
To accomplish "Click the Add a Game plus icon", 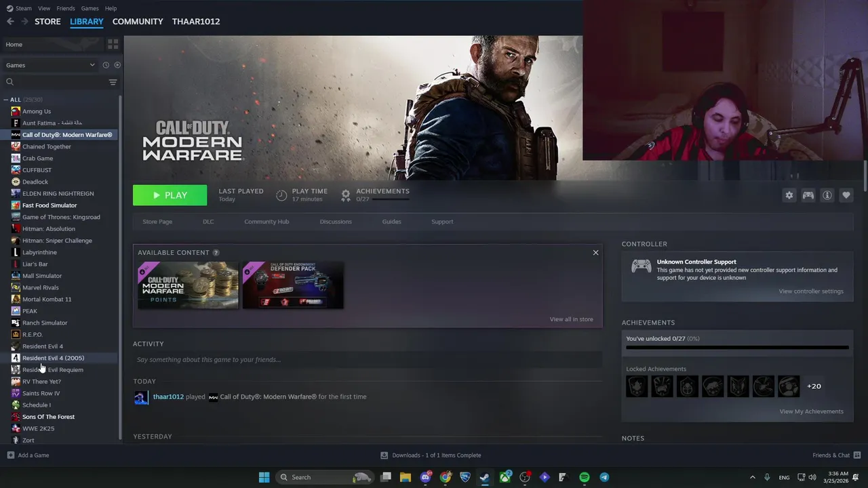I will pos(10,455).
